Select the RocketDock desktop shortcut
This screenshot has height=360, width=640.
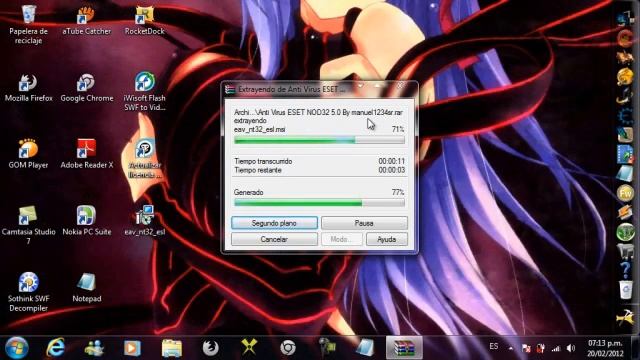[x=144, y=20]
